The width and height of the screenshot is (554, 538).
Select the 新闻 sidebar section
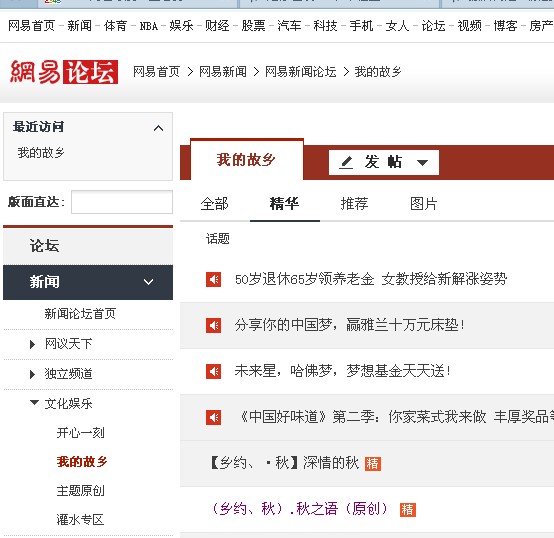(x=88, y=282)
